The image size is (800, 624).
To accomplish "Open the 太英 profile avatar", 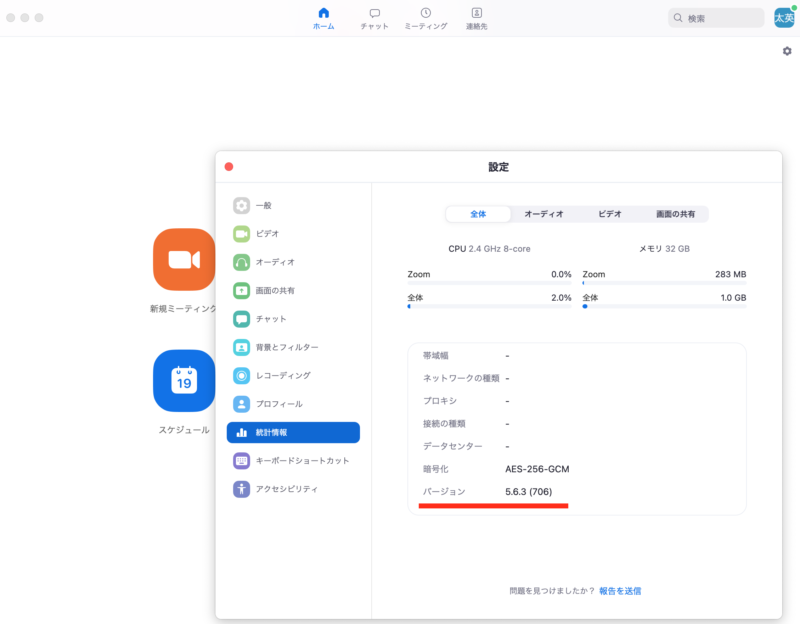I will [x=784, y=18].
